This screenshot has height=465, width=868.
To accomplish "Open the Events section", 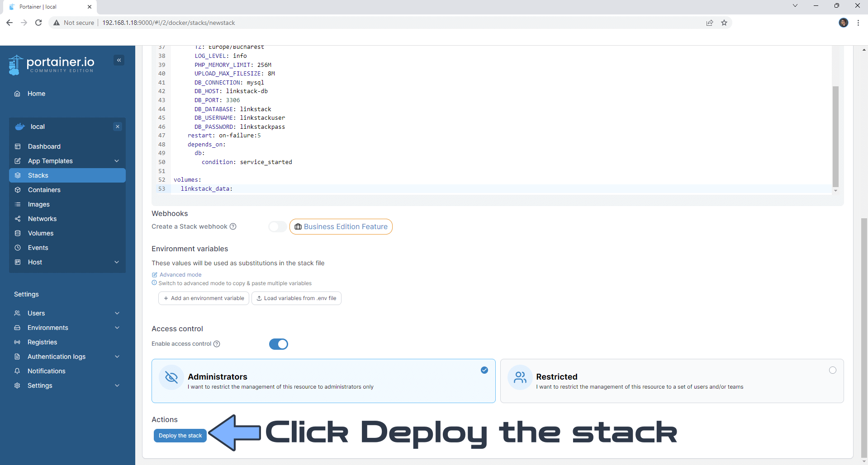I will [x=38, y=248].
